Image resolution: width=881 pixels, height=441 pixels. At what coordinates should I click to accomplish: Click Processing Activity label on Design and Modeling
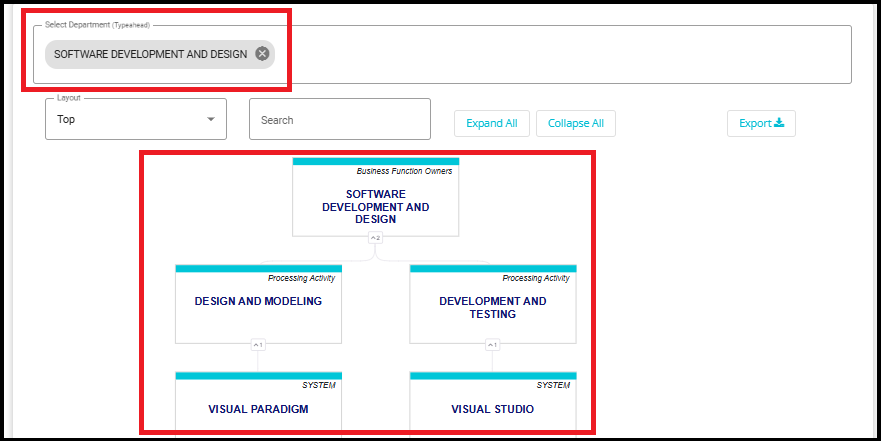pos(304,278)
